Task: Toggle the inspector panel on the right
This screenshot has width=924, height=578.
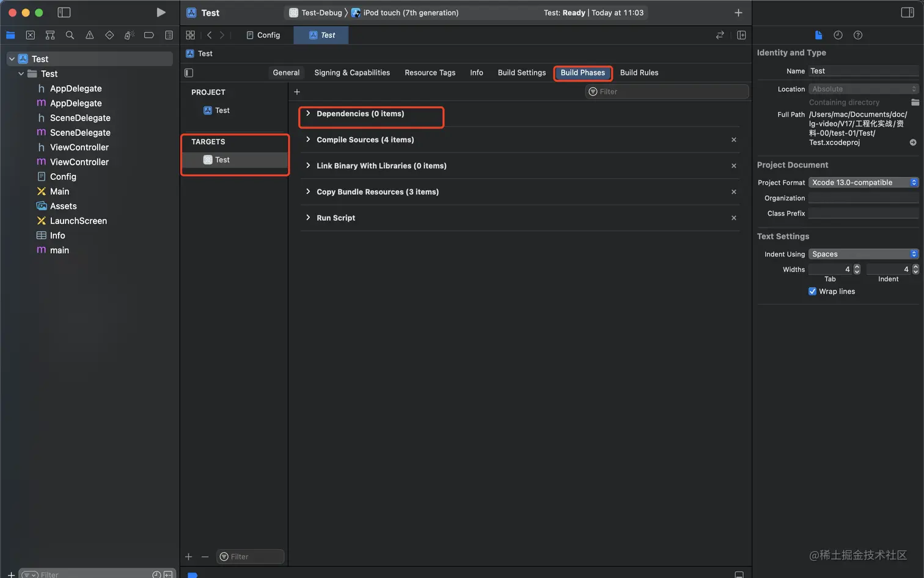Action: point(908,12)
